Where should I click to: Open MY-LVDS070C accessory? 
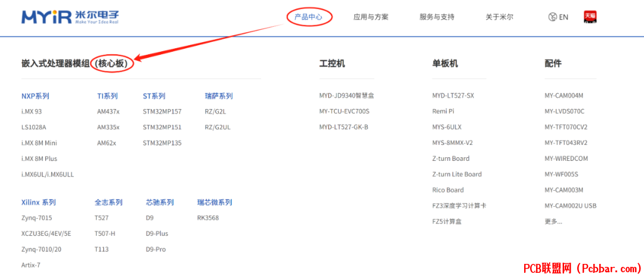pos(564,111)
